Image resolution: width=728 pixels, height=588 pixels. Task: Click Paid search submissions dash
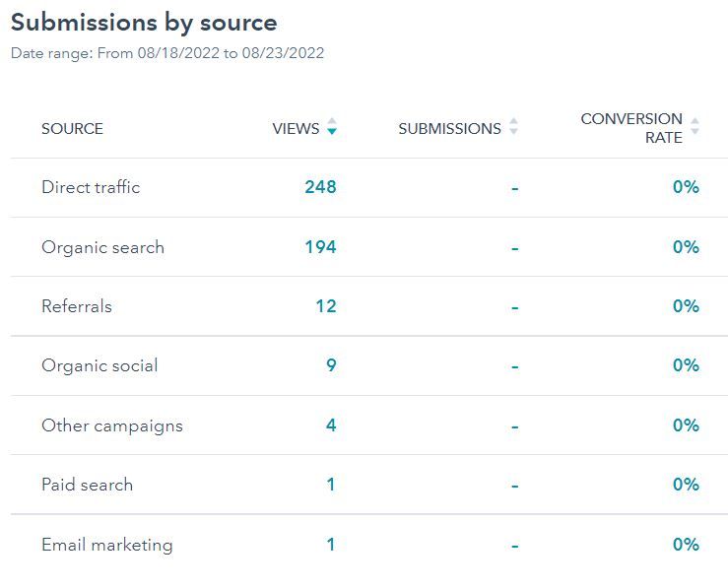(x=515, y=487)
